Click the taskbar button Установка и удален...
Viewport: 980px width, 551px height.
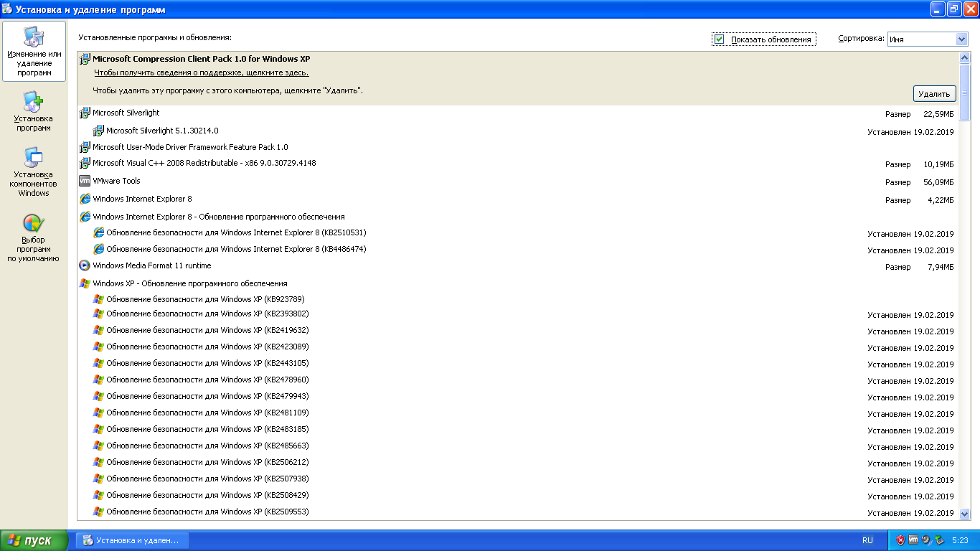[x=132, y=540]
